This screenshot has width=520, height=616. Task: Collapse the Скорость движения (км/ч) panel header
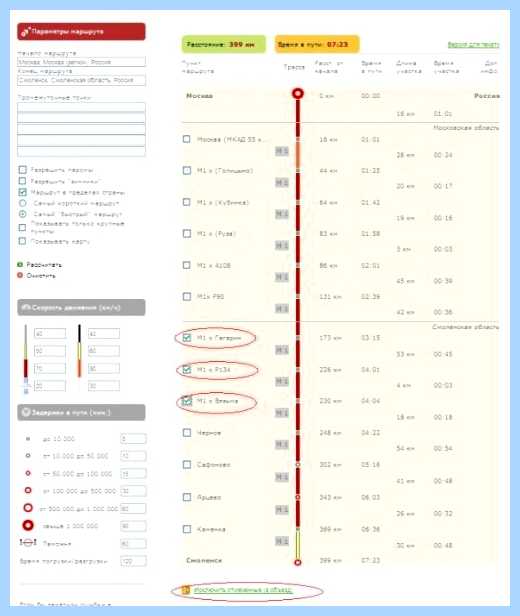[81, 307]
